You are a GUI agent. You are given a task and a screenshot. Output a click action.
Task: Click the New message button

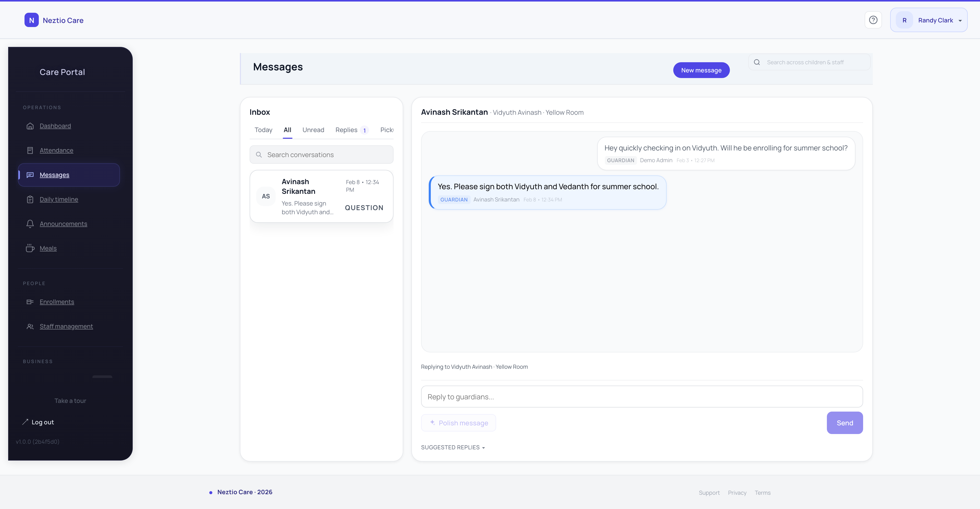pos(701,70)
